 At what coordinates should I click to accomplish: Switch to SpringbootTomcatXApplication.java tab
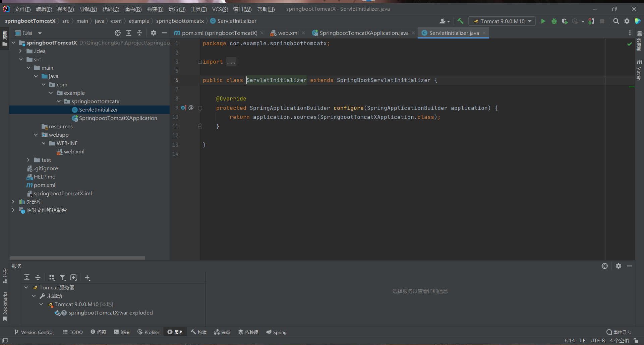364,33
